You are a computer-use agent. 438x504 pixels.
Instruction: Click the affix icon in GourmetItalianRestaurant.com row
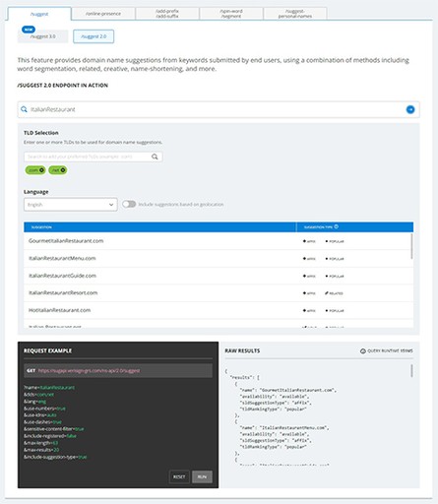(304, 241)
